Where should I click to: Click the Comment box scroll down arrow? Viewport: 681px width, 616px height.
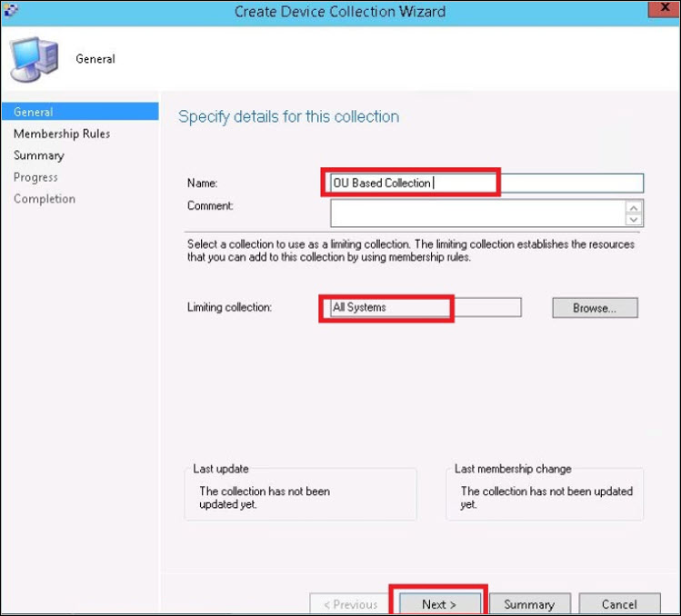(x=634, y=219)
